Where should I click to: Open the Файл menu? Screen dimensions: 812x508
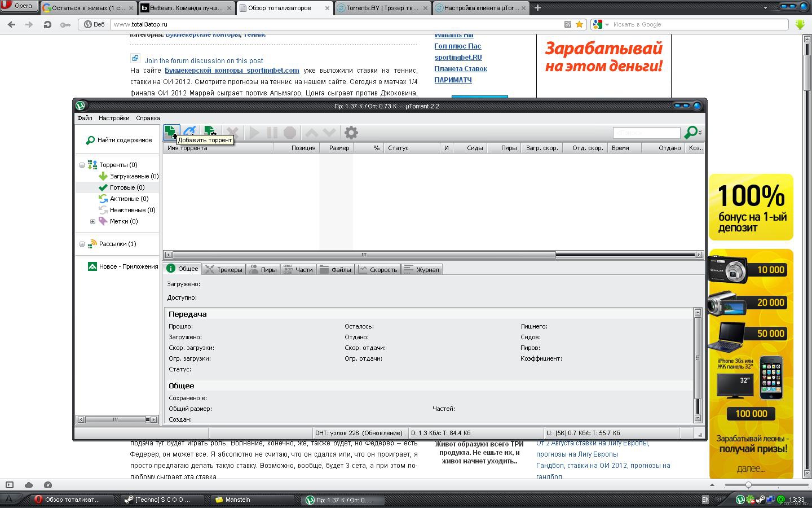pos(85,118)
